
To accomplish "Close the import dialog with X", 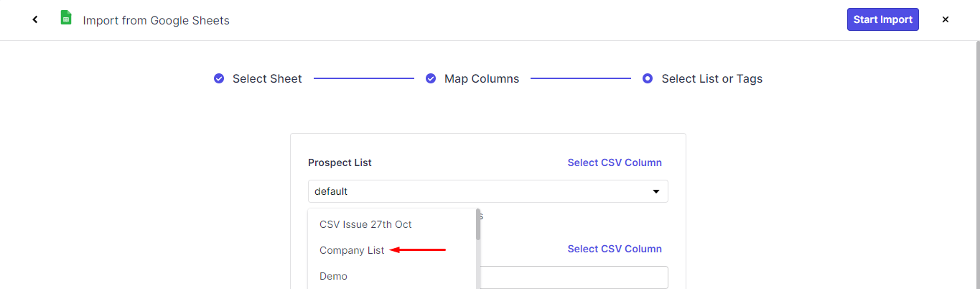I will 946,19.
